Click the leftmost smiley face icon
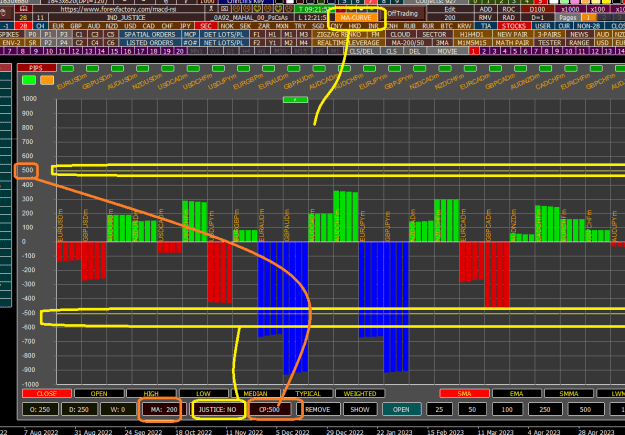Image resolution: width=625 pixels, height=435 pixels. tap(236, 9)
